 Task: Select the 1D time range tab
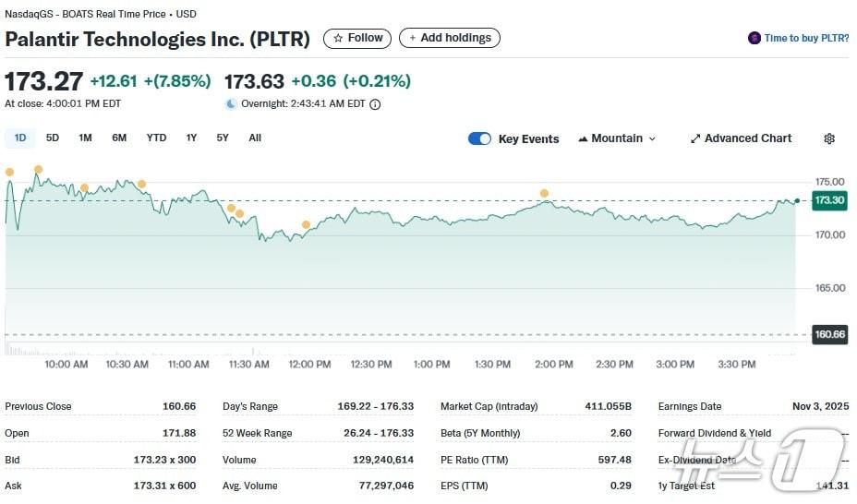pyautogui.click(x=20, y=138)
